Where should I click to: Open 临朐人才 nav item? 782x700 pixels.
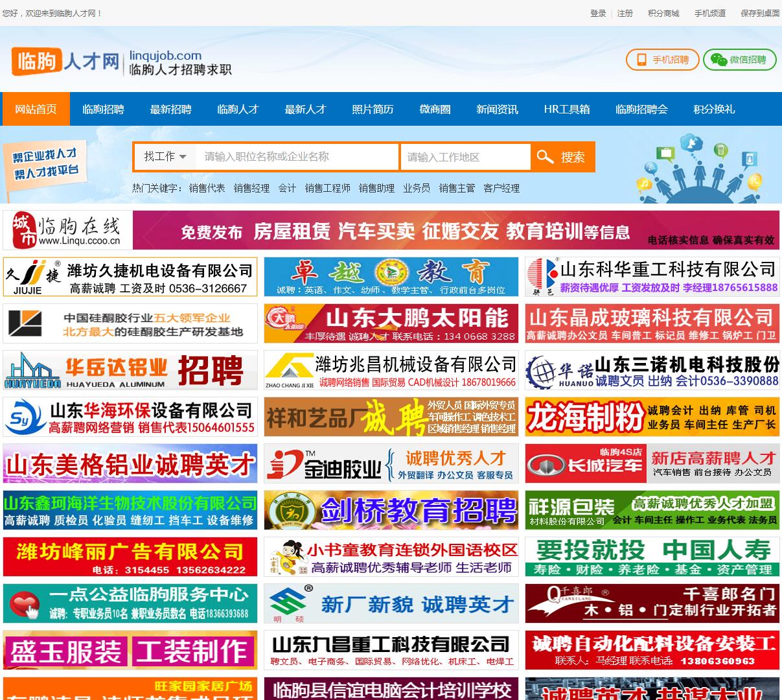click(238, 109)
